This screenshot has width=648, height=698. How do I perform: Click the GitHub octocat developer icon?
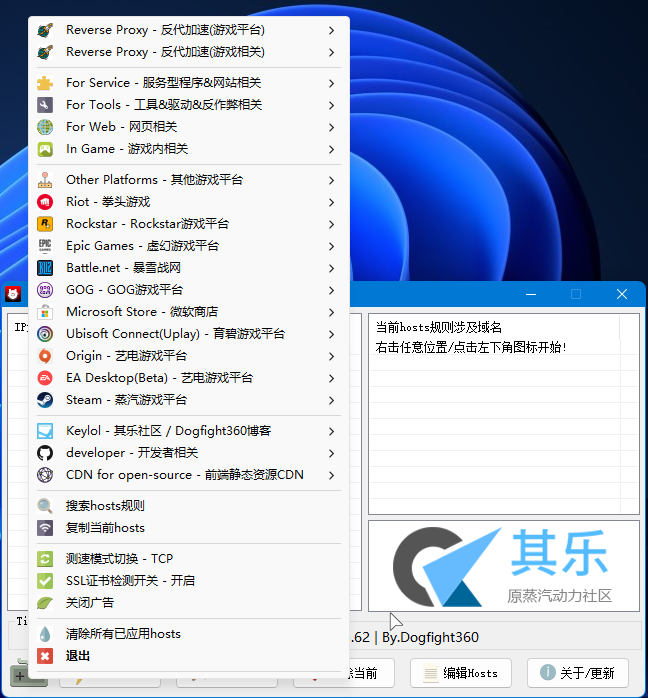pos(45,453)
